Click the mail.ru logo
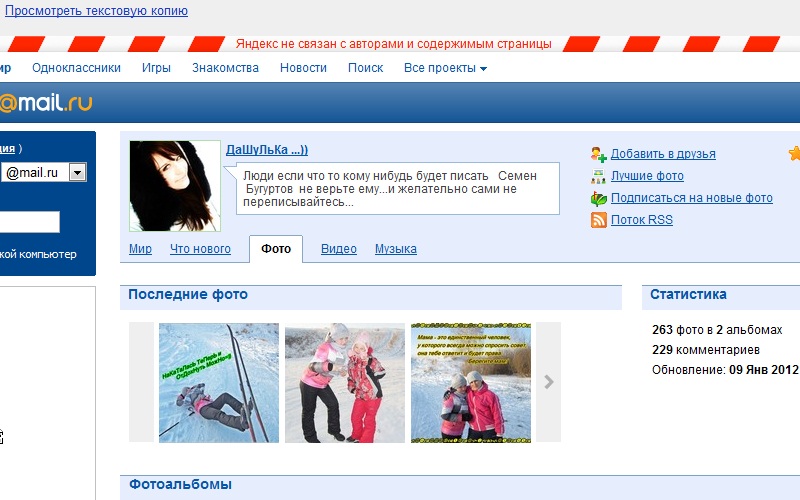The height and width of the screenshot is (500, 800). coord(46,103)
